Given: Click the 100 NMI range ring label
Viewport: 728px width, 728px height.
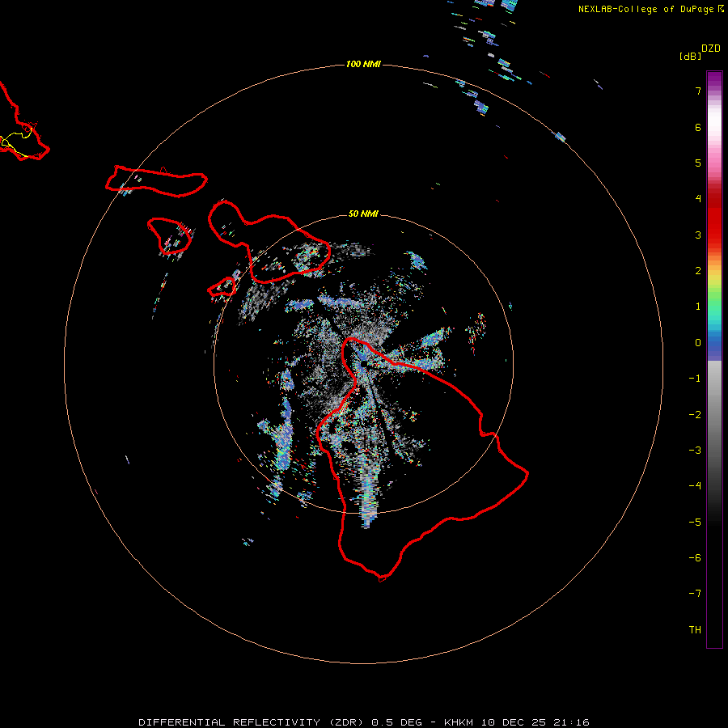Looking at the screenshot, I should (x=363, y=64).
